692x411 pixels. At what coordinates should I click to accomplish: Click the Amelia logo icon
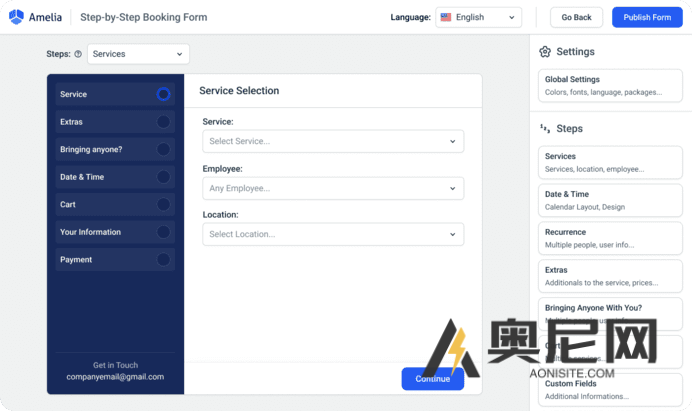[x=16, y=17]
